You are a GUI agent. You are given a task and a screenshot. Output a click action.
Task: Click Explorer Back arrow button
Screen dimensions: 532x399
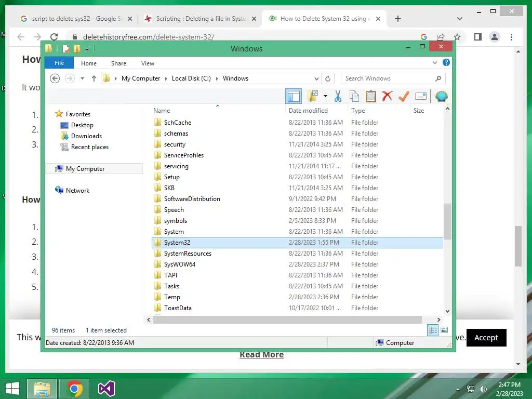coord(55,78)
